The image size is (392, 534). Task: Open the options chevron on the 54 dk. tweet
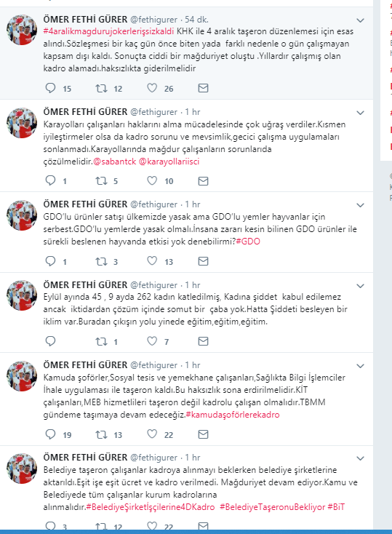click(x=360, y=20)
